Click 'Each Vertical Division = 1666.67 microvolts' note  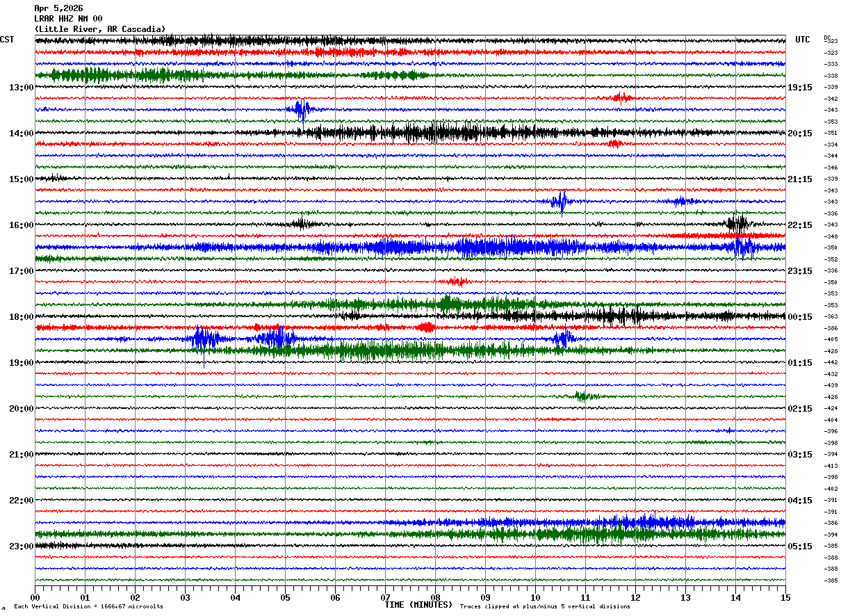(88, 606)
